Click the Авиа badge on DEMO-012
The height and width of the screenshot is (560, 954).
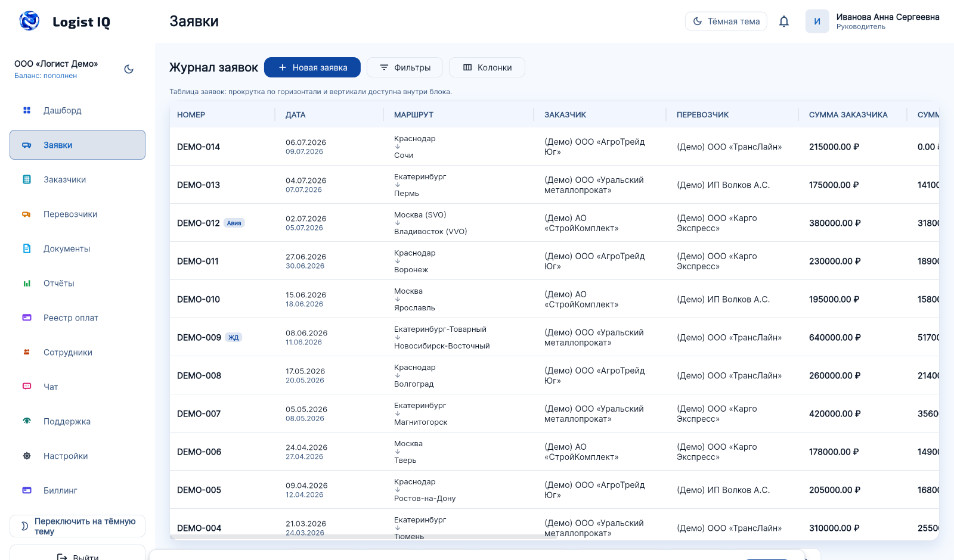pyautogui.click(x=234, y=223)
